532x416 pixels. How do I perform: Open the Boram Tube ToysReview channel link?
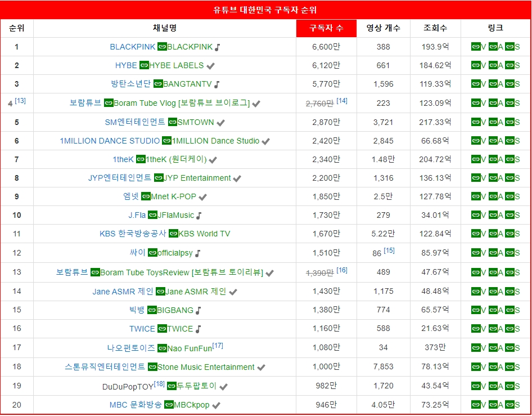(182, 272)
